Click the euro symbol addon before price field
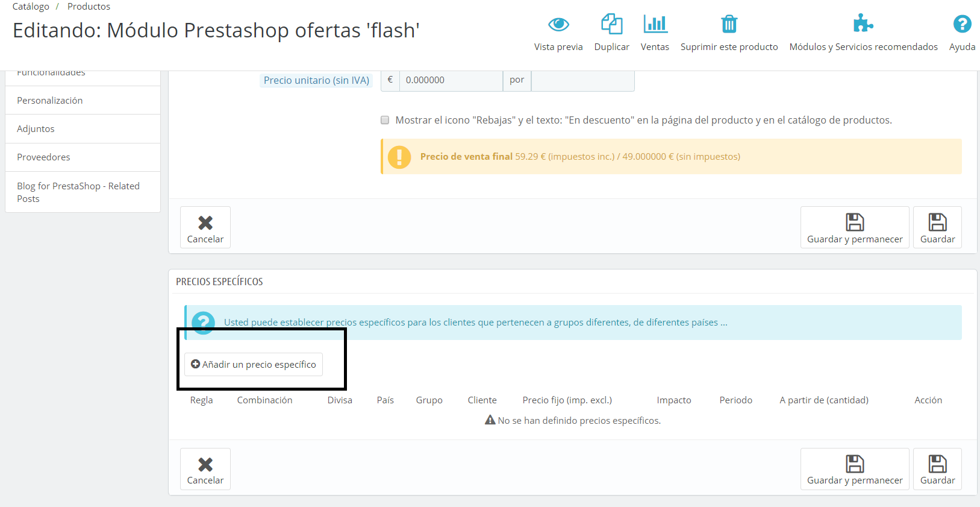 click(390, 80)
